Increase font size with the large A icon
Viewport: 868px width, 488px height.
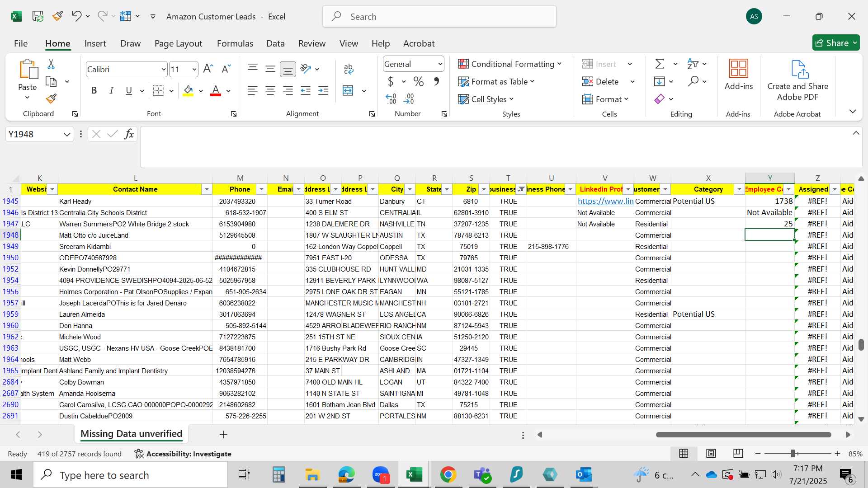pyautogui.click(x=208, y=69)
